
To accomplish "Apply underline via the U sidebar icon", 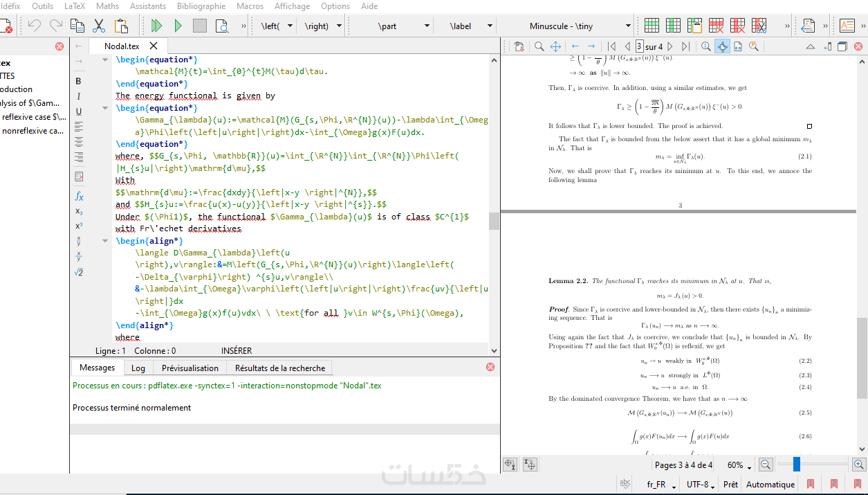I will (79, 111).
